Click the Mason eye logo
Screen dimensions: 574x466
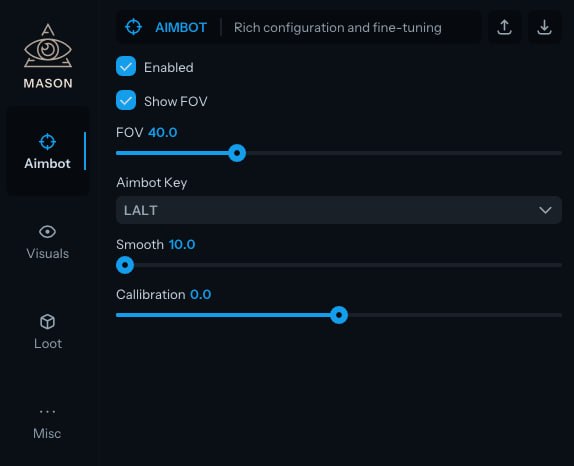coord(48,46)
